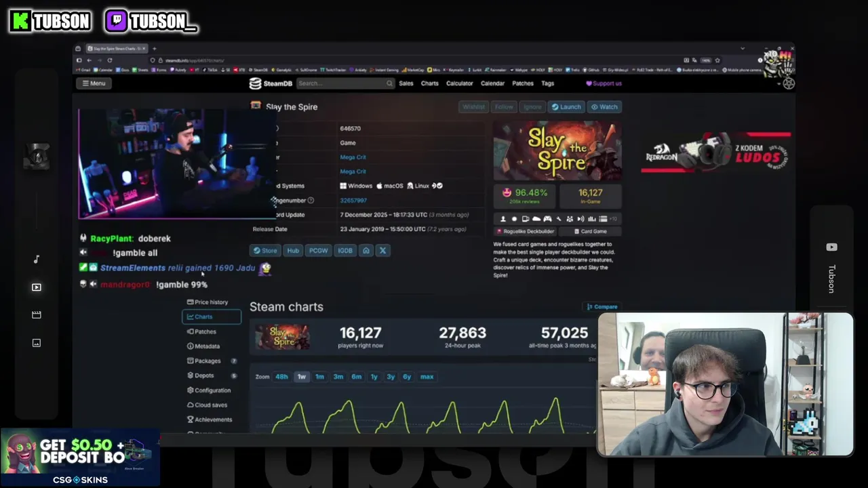Set chart zoom to 1y
868x488 pixels.
374,377
